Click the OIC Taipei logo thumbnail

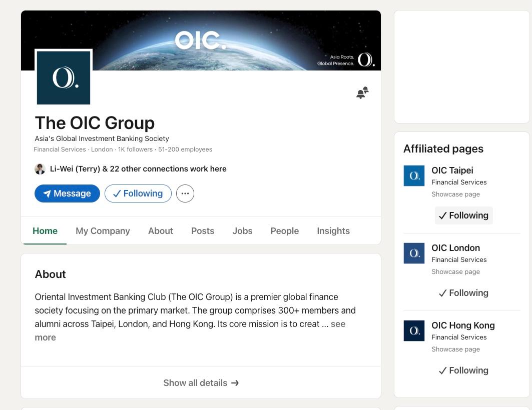tap(414, 175)
